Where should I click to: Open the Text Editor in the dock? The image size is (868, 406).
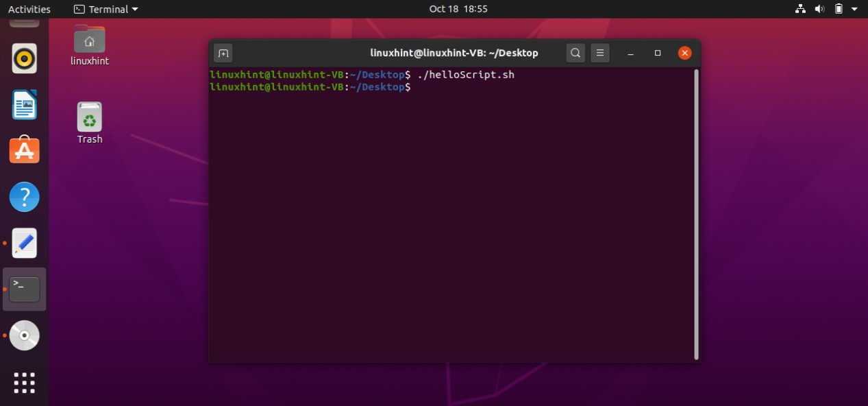25,243
